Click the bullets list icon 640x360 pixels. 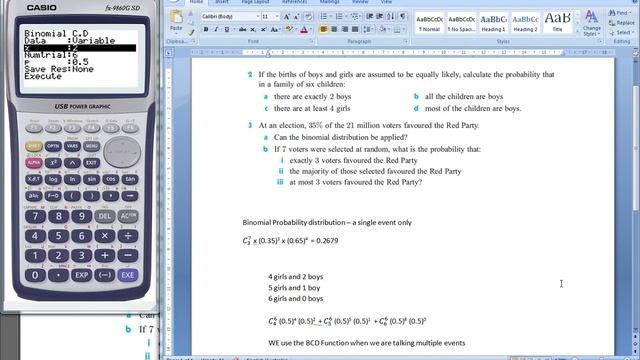(x=324, y=16)
